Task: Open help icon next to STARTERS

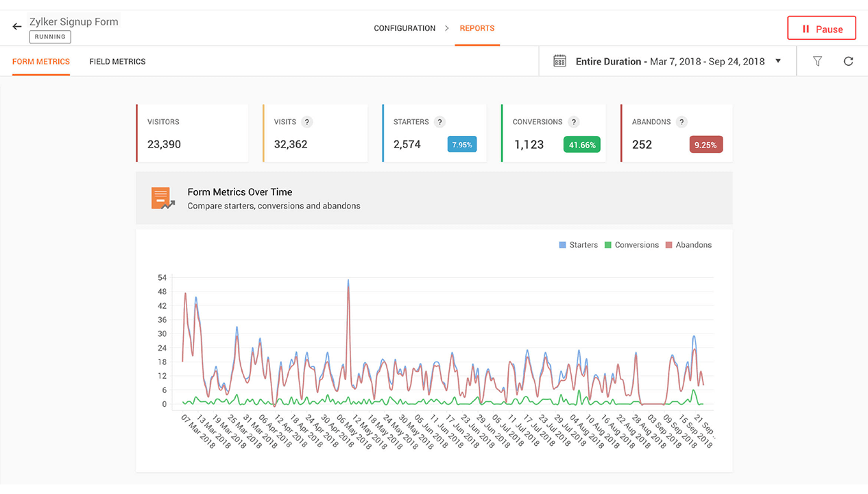Action: tap(440, 122)
